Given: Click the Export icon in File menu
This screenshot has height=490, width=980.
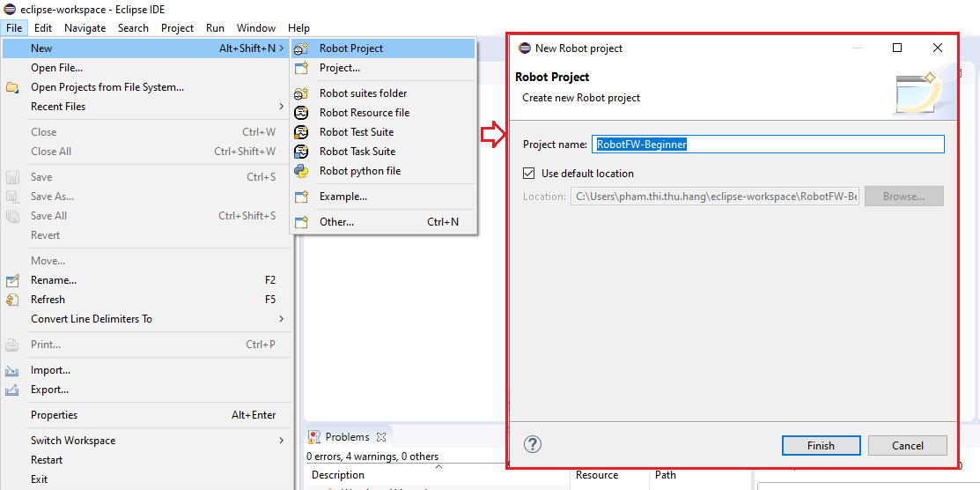Looking at the screenshot, I should (x=12, y=390).
